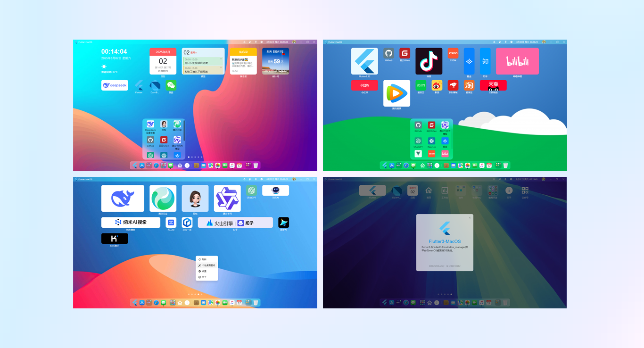The image size is (644, 348).
Task: Choose 关于 from the desktop context menu
Action: click(x=207, y=277)
